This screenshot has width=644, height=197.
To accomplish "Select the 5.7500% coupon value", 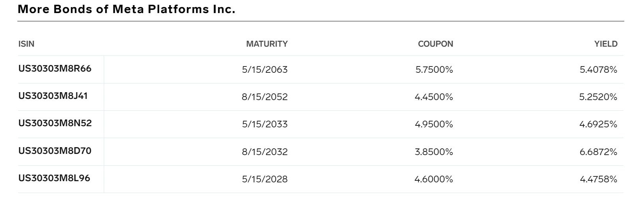I will 434,70.
